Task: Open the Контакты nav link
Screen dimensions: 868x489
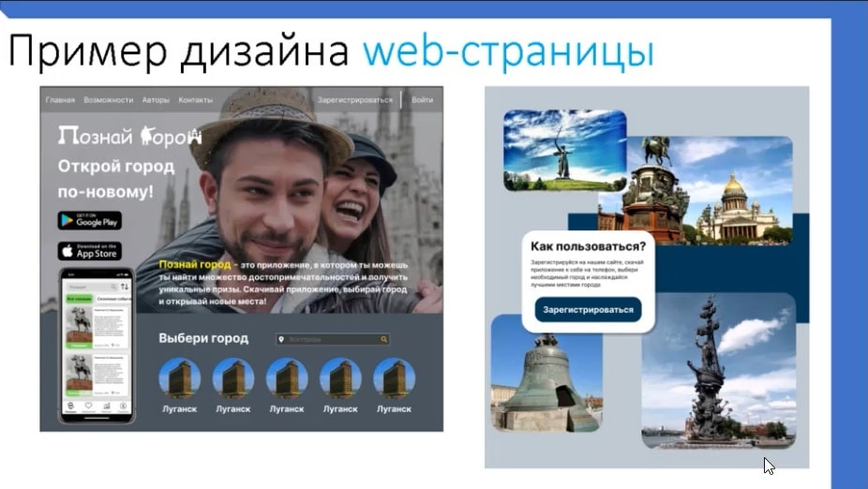Action: coord(195,100)
